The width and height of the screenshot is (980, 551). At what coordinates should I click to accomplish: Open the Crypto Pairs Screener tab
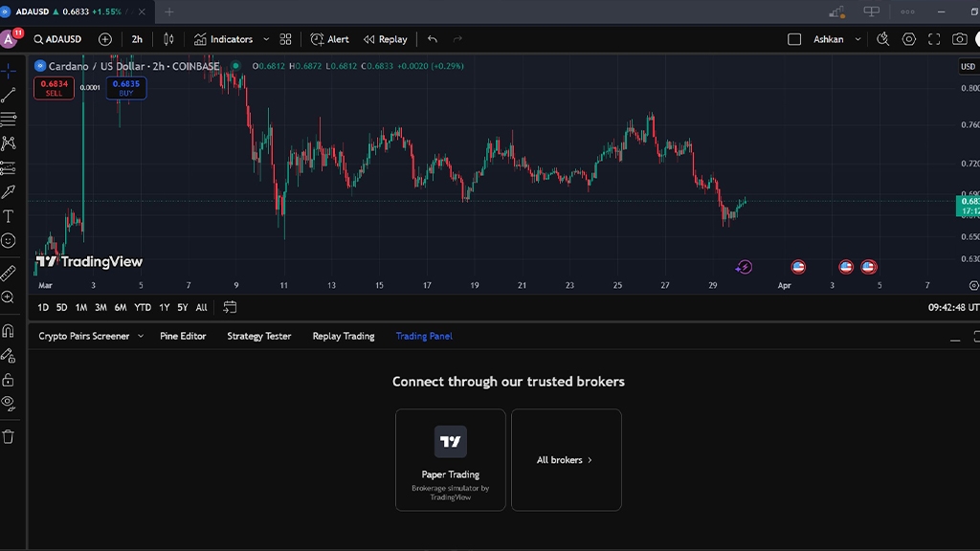(x=84, y=336)
